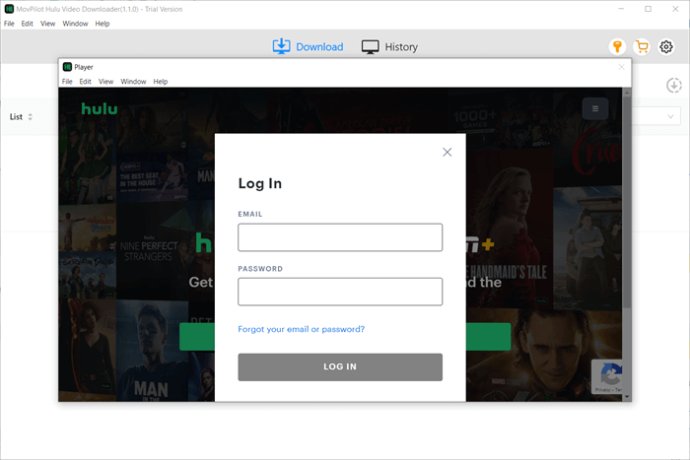Open Window menu in main MovPilot window

(x=75, y=24)
